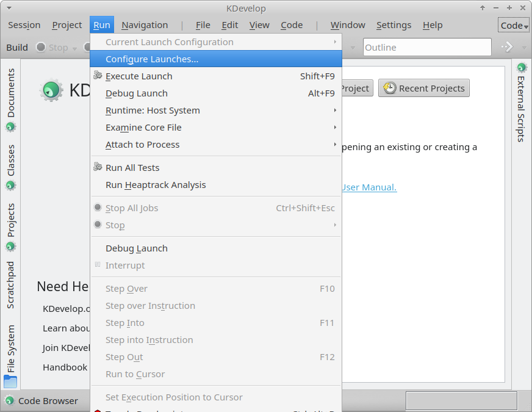
Task: Click Step into Instruction entry
Action: [x=216, y=340]
